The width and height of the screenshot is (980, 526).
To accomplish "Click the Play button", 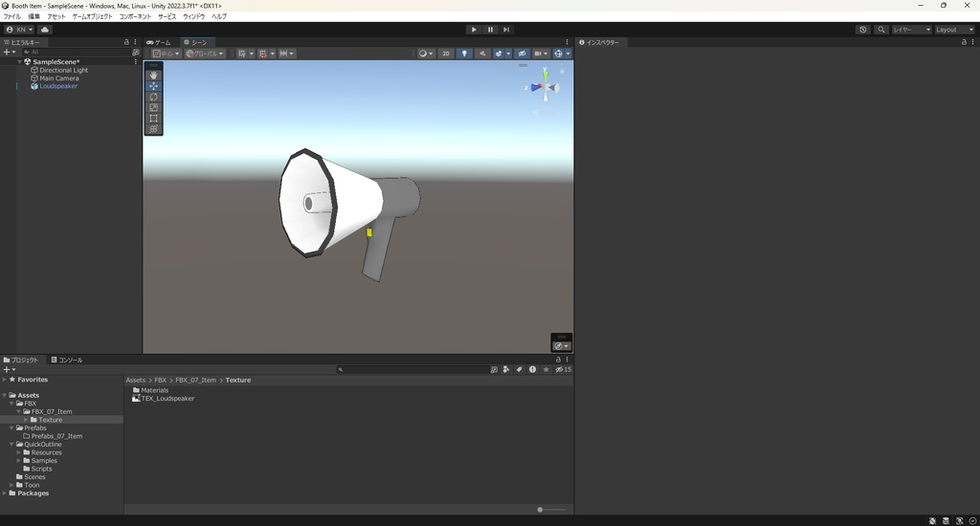I will (474, 30).
